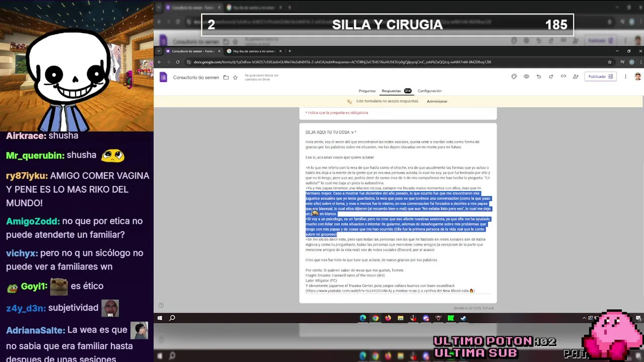Image resolution: width=644 pixels, height=362 pixels.
Task: Preview the form with the eye icon
Action: 526,76
